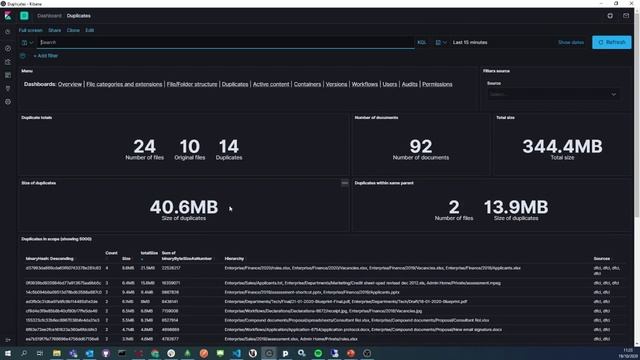Open Active content dashboard link

click(x=271, y=84)
